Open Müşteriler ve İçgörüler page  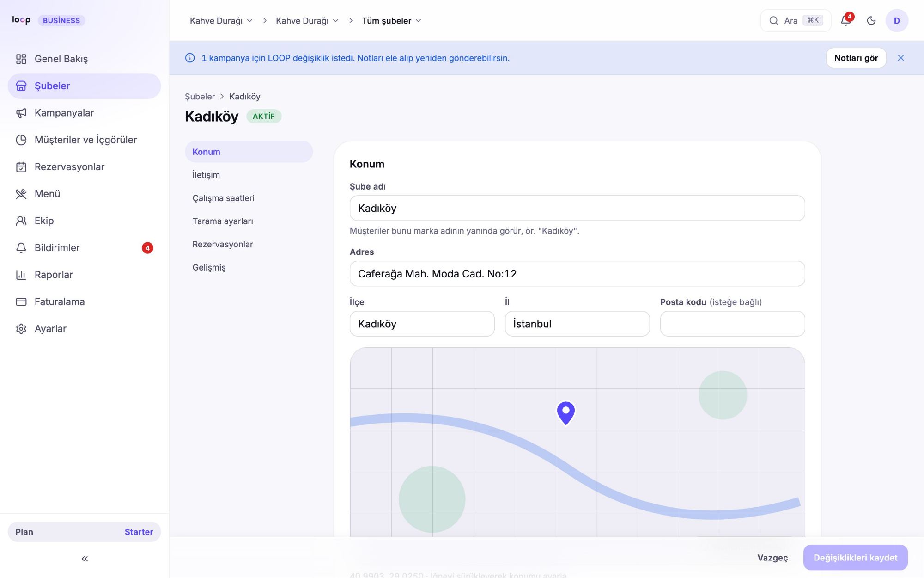pyautogui.click(x=84, y=140)
